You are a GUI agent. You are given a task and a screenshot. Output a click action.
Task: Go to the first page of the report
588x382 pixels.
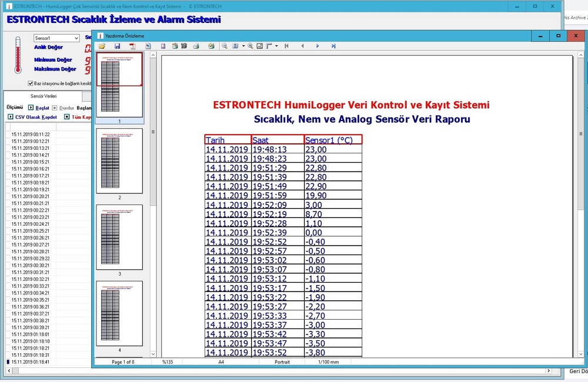[x=286, y=46]
